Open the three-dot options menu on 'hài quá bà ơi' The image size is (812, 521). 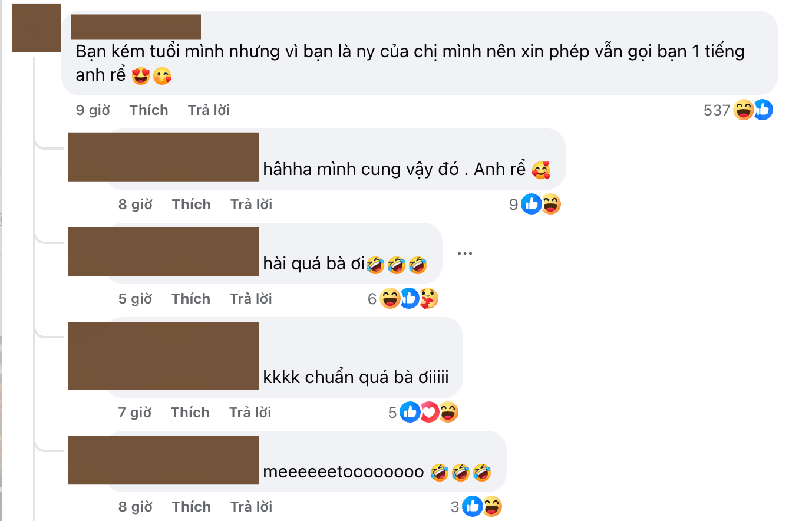[465, 252]
